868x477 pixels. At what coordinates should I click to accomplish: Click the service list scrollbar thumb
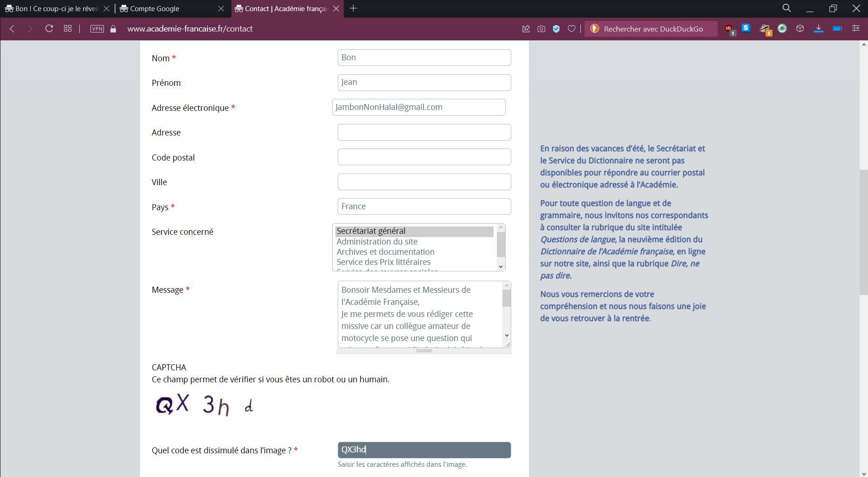click(x=501, y=245)
